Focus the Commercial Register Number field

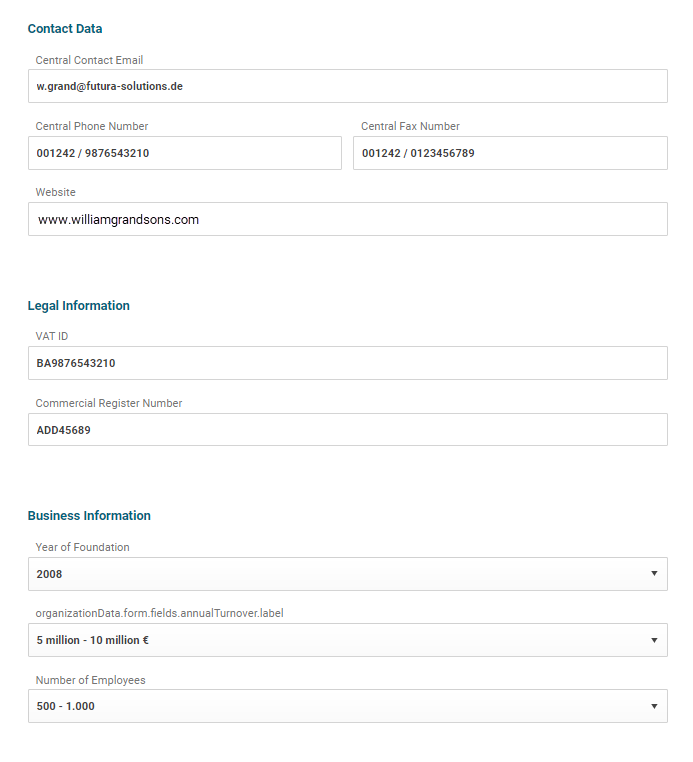pyautogui.click(x=347, y=430)
